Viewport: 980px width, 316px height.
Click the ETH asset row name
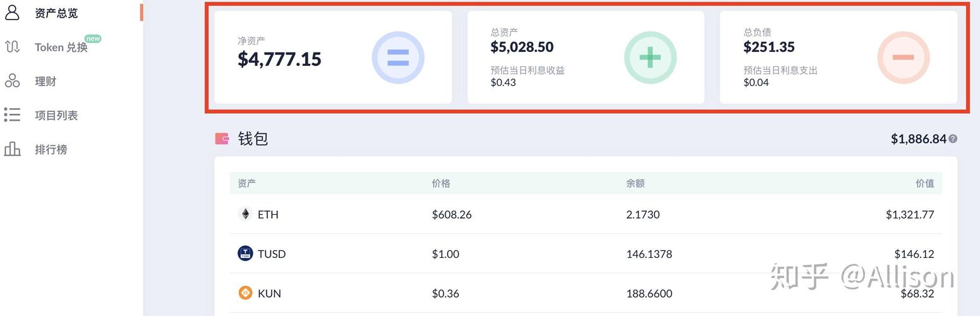[268, 215]
